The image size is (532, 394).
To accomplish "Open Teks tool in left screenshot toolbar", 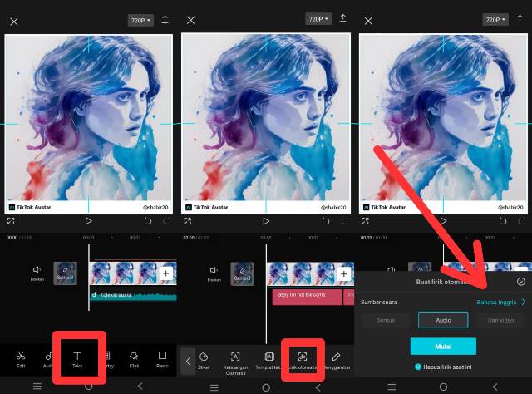I will 77,359.
